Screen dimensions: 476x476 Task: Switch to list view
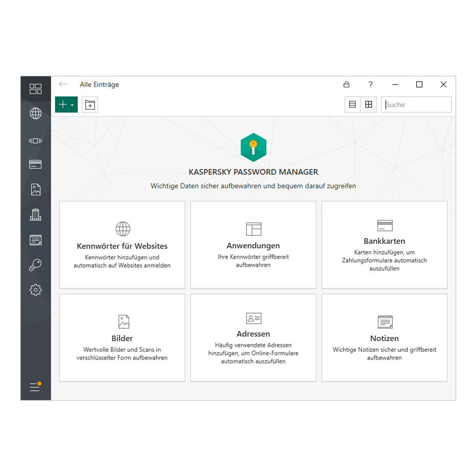point(352,105)
